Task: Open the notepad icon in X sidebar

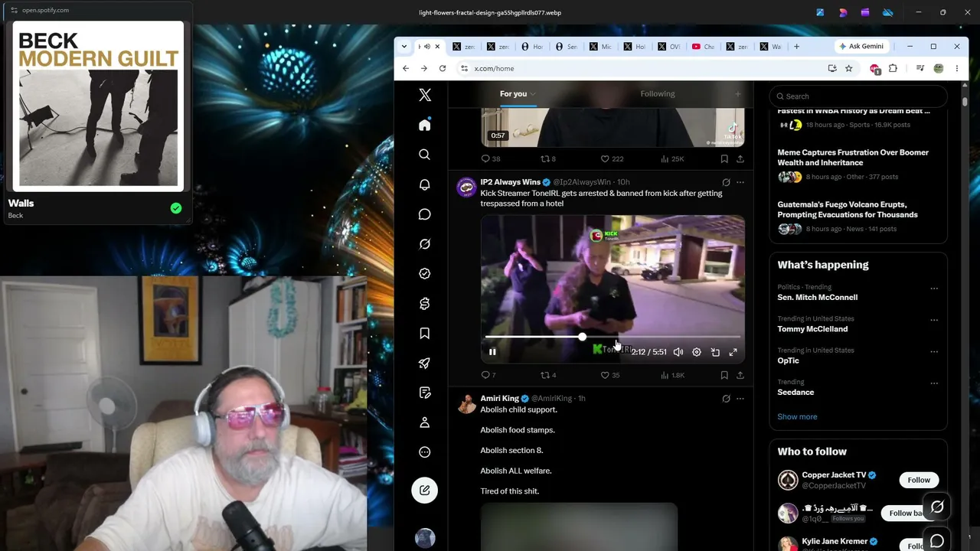Action: click(424, 393)
